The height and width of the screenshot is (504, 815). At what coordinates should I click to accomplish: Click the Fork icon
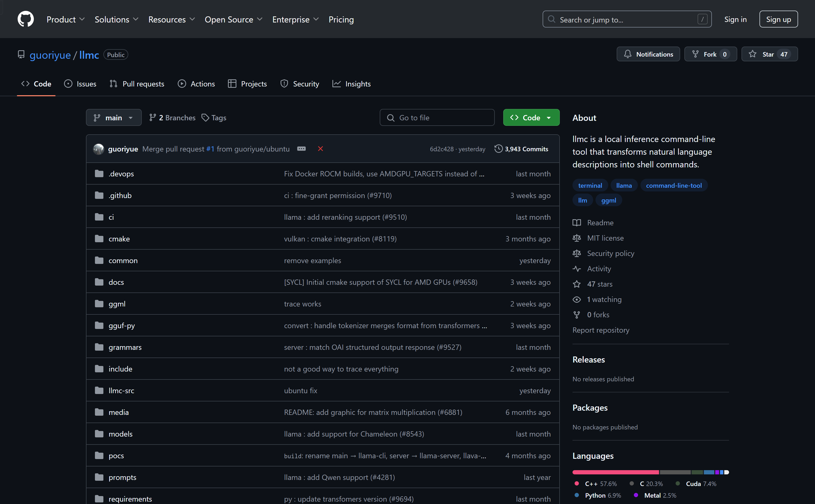[x=695, y=54]
